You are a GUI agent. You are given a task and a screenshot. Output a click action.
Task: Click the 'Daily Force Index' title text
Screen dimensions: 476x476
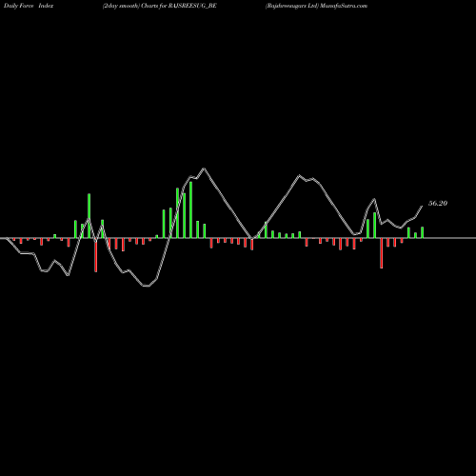coord(29,6)
